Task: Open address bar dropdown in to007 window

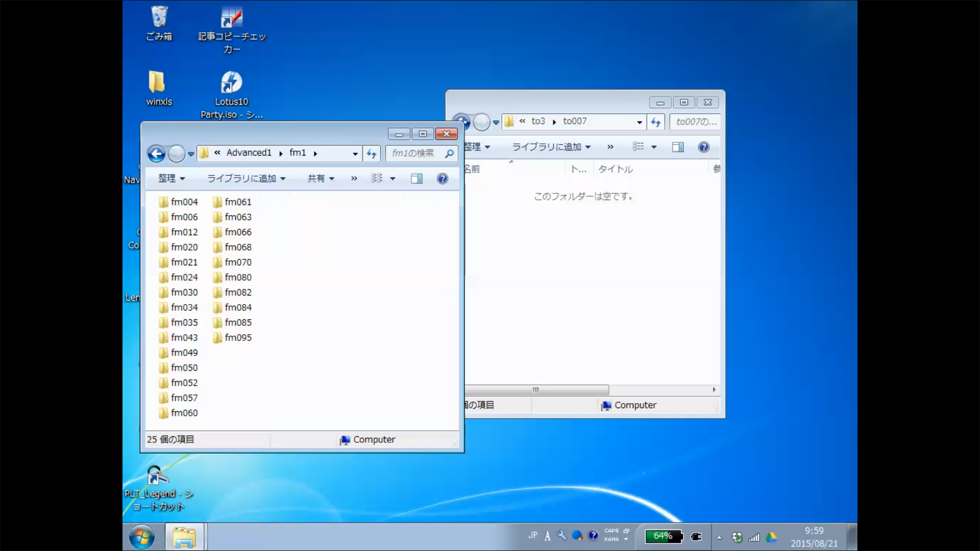Action: (639, 122)
